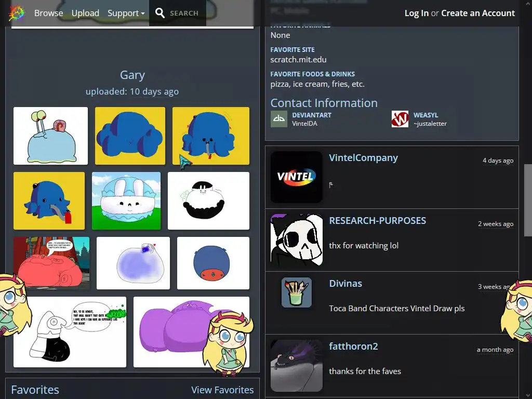The height and width of the screenshot is (399, 532).
Task: Click the colorful site logo icon
Action: point(17,13)
